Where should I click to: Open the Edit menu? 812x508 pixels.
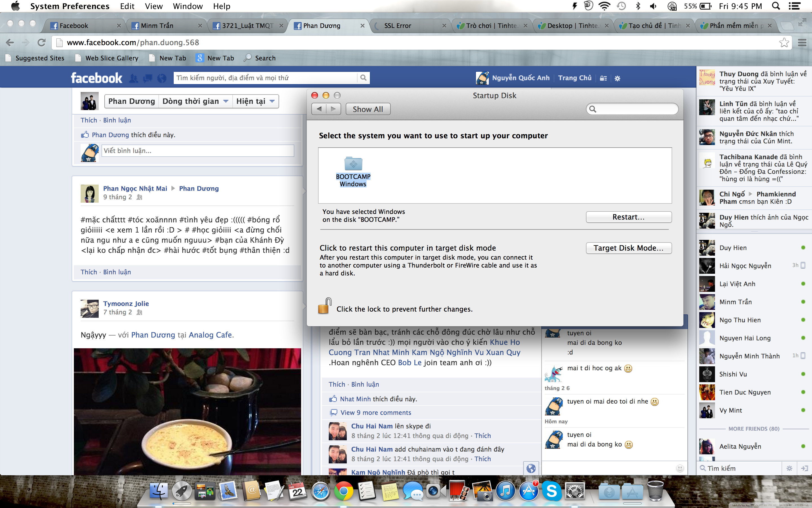pos(127,6)
